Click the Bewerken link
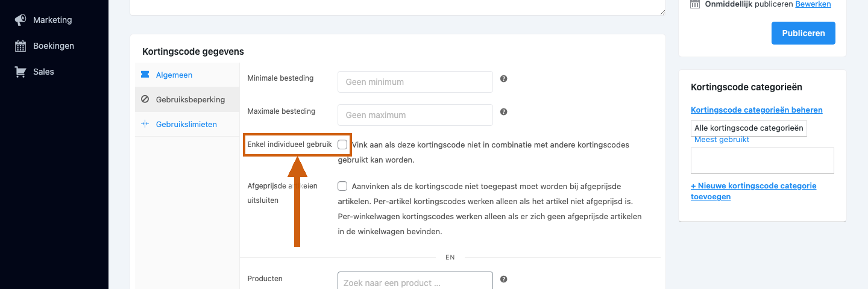The image size is (868, 289). pyautogui.click(x=813, y=4)
